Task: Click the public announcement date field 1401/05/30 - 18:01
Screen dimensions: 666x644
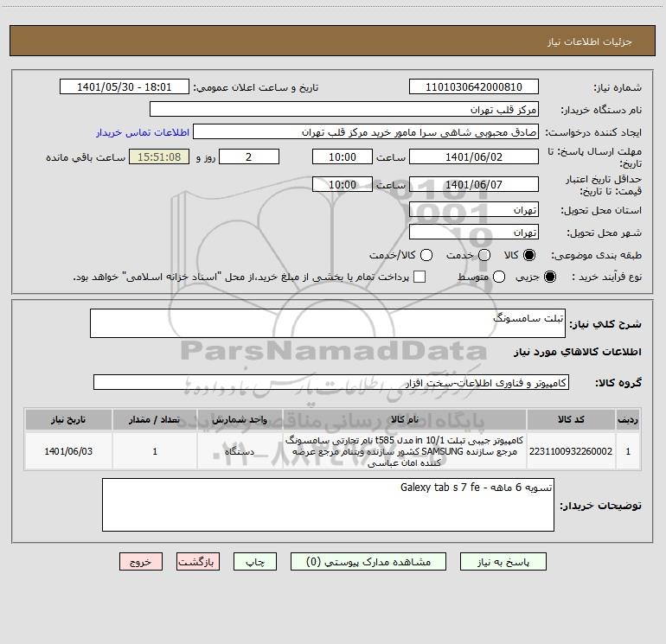Action: click(124, 86)
